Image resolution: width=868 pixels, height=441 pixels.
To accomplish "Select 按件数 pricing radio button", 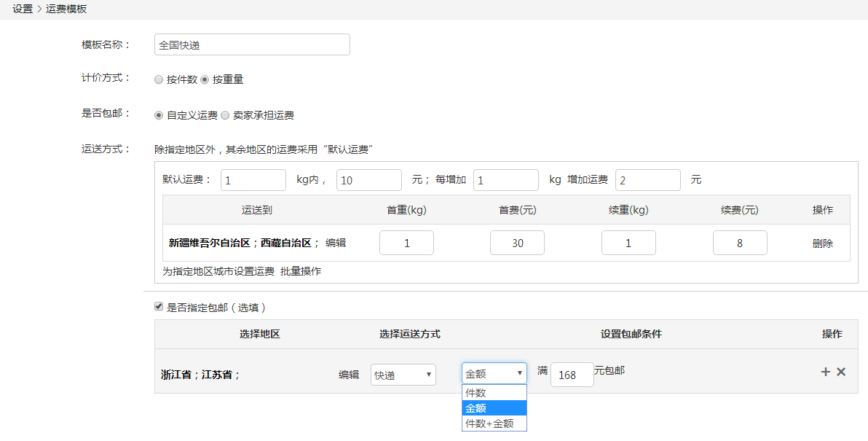I will [159, 79].
